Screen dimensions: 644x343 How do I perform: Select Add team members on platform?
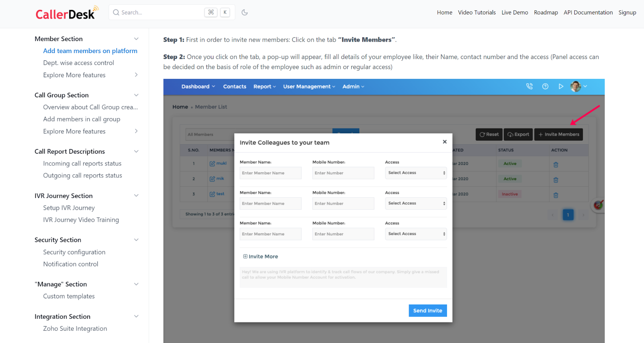click(90, 51)
